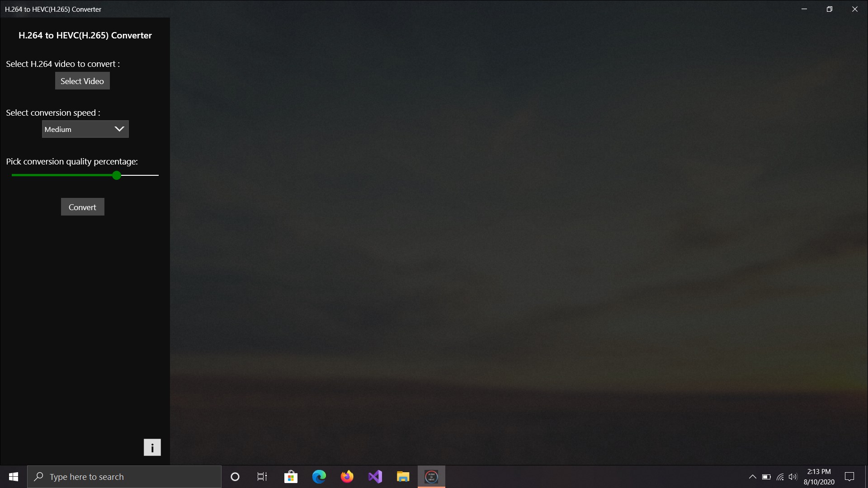868x488 pixels.
Task: Open the info button in the sidebar
Action: coord(152,447)
